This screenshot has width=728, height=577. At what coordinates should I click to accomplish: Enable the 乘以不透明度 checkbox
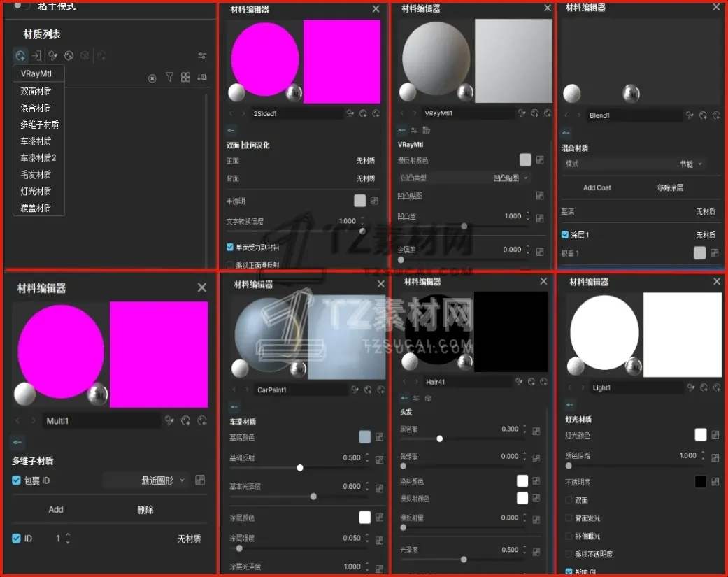tap(569, 554)
